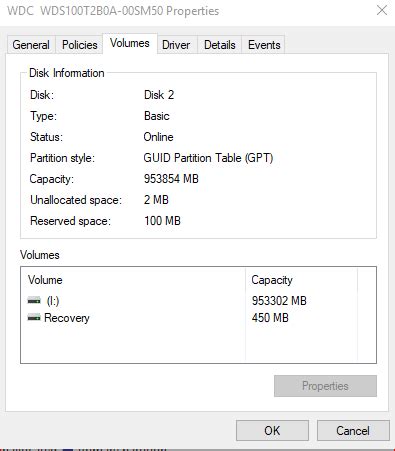Click the Capacity column header

pyautogui.click(x=301, y=280)
